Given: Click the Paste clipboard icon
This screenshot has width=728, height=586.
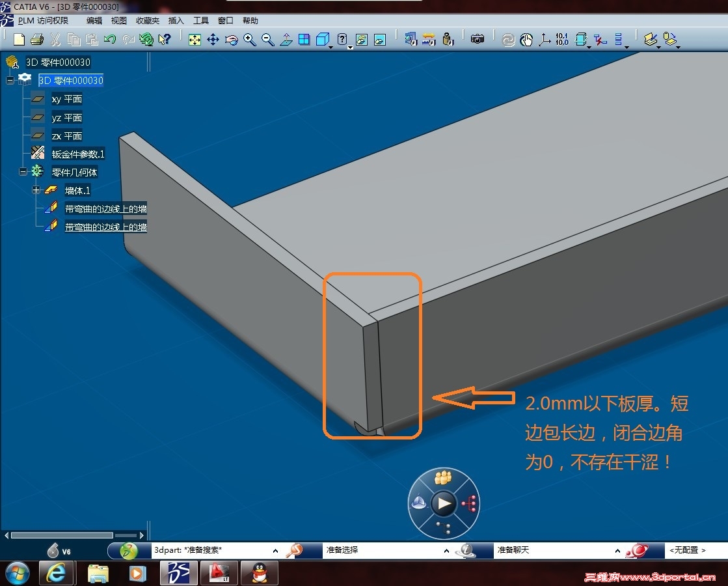Looking at the screenshot, I should [x=92, y=40].
